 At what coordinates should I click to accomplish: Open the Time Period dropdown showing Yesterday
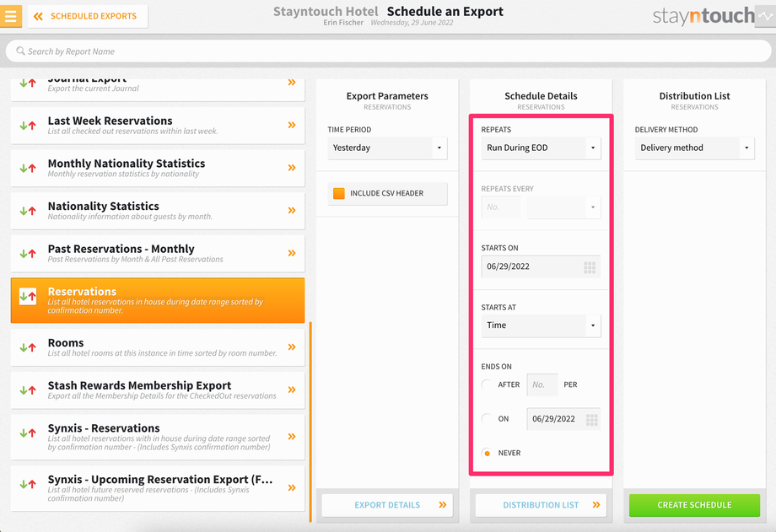point(387,148)
